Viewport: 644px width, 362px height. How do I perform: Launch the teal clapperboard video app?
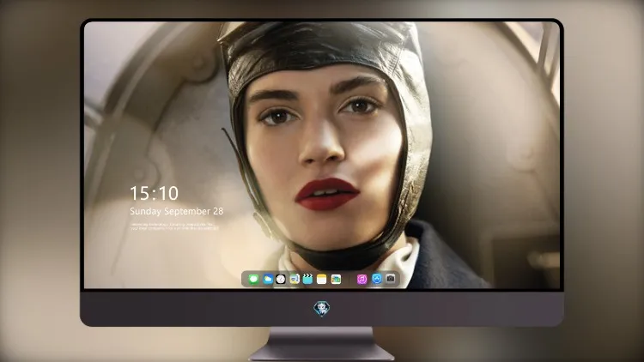[x=307, y=279]
